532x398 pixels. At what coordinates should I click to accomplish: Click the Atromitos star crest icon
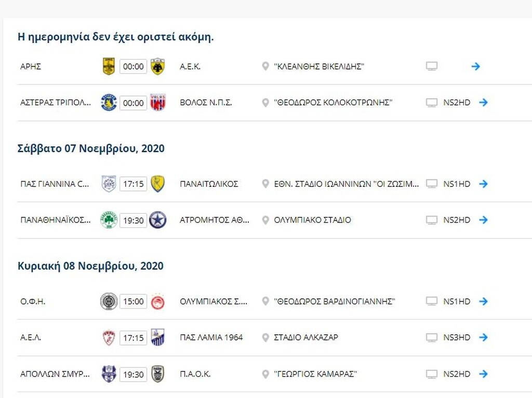coord(157,219)
